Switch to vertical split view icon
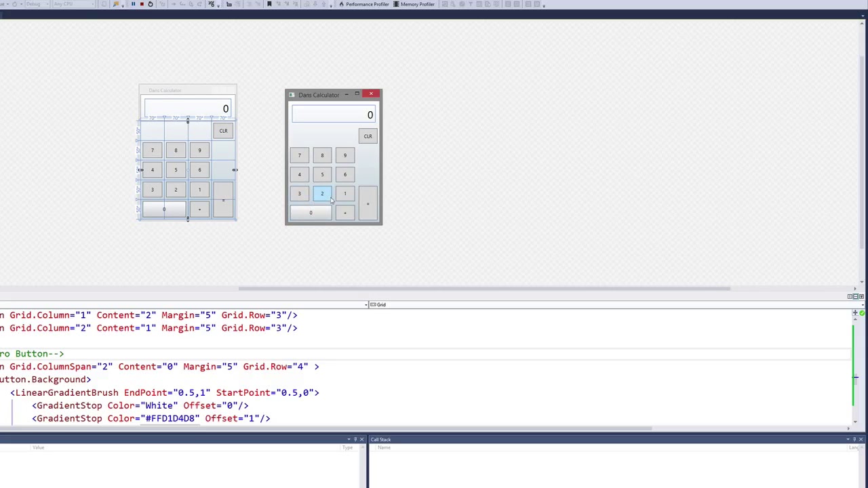Screen dimensions: 868x488 point(850,296)
